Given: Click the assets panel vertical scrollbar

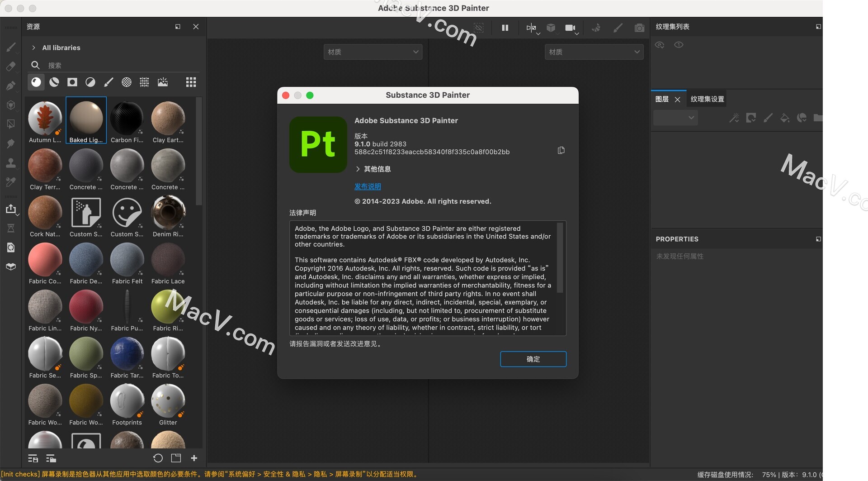Looking at the screenshot, I should pyautogui.click(x=198, y=151).
